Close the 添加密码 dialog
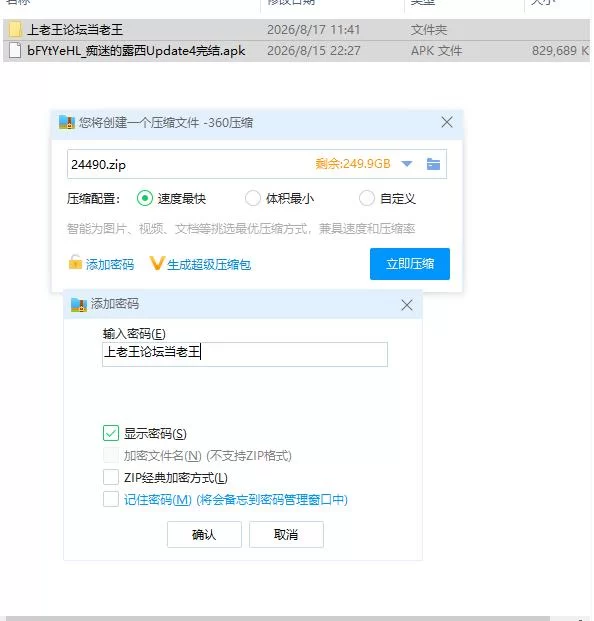Screen dimensions: 594x621 coord(407,305)
